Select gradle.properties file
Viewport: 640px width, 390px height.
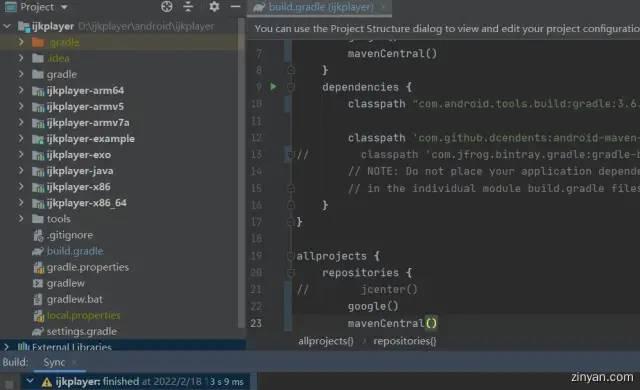[88, 267]
